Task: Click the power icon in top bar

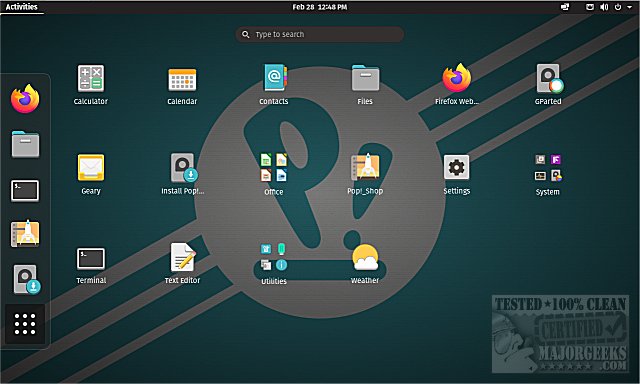Action: click(x=618, y=7)
